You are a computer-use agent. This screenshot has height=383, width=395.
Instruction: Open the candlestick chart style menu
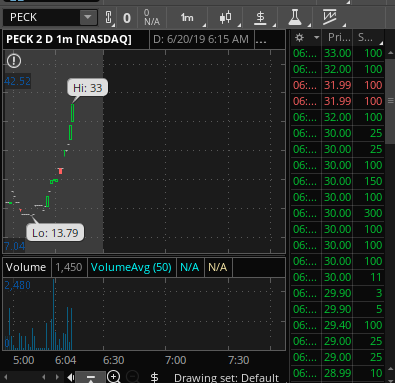pos(226,17)
